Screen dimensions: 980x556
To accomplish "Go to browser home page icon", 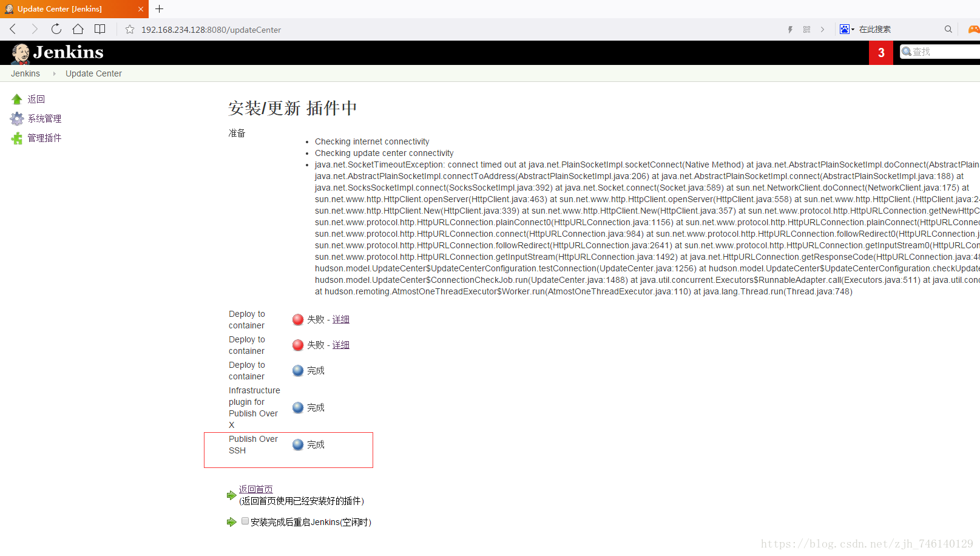I will (78, 29).
